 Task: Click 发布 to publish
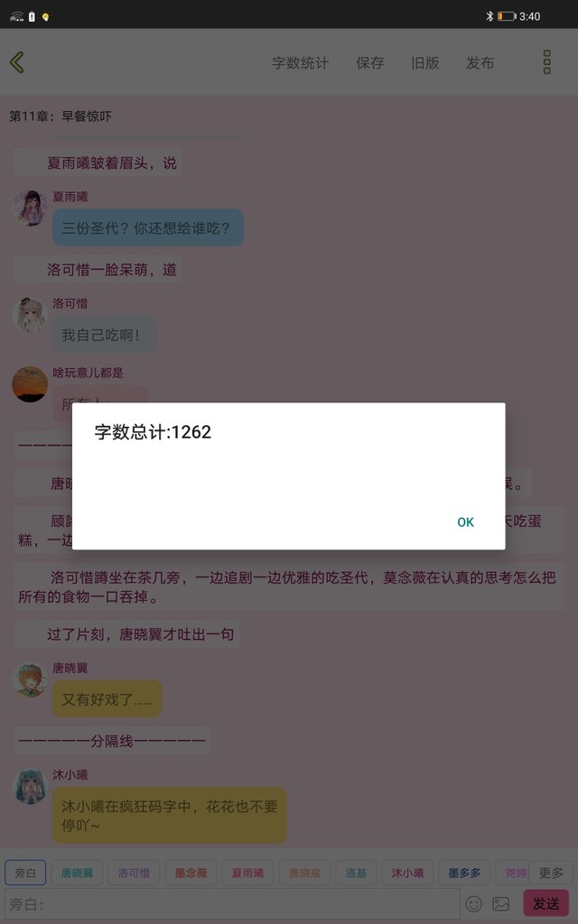480,63
